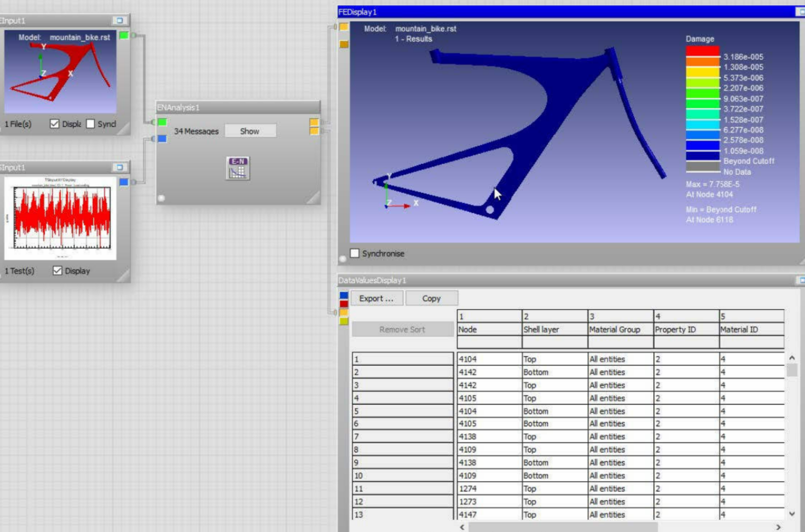Screen dimensions: 805x532
Task: Expand FE input glyph via title bar button
Action: click(x=119, y=20)
